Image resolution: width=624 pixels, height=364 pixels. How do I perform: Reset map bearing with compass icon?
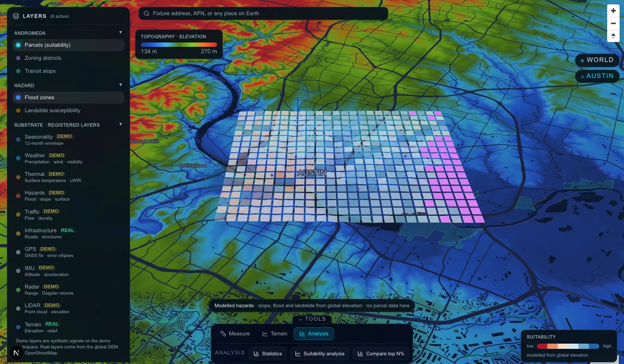coord(614,35)
